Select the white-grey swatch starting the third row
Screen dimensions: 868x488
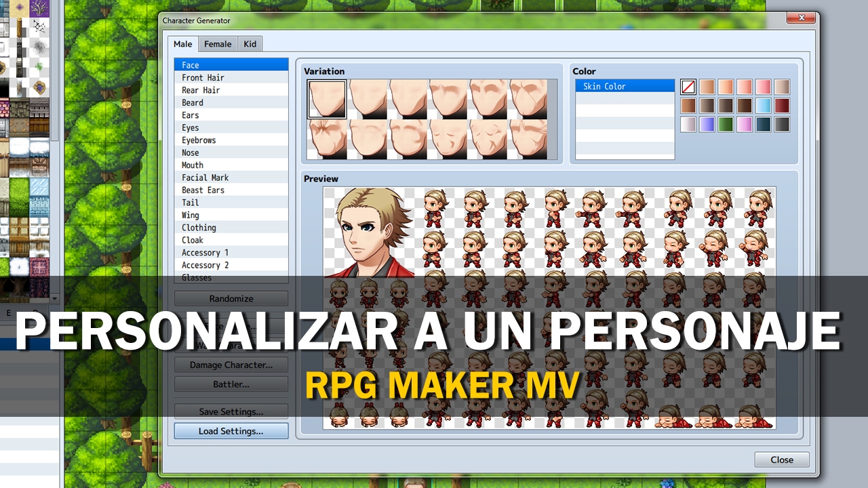[x=688, y=125]
